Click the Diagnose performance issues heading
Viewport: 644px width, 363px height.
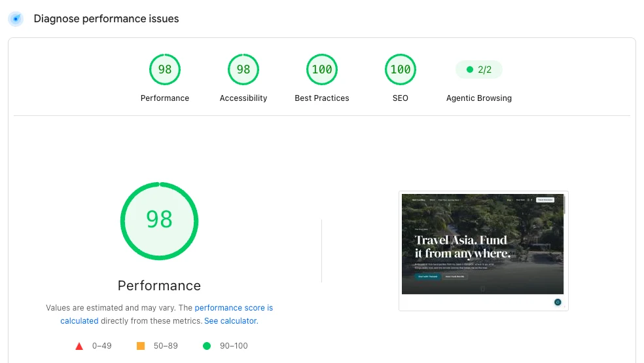pos(107,19)
